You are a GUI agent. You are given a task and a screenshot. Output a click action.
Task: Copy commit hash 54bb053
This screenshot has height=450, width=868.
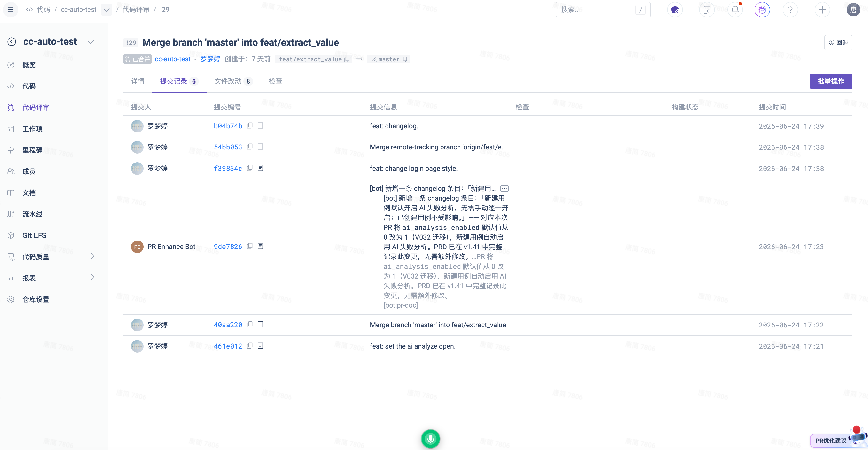coord(250,147)
